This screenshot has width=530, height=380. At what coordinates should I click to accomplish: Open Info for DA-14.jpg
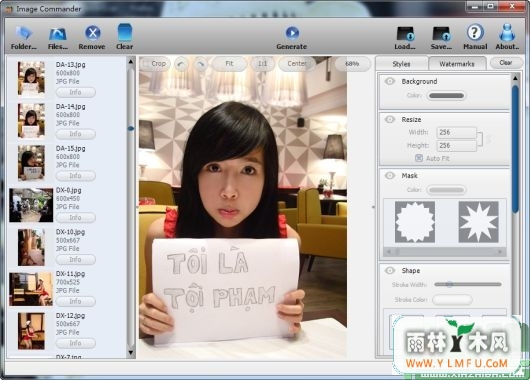(75, 134)
